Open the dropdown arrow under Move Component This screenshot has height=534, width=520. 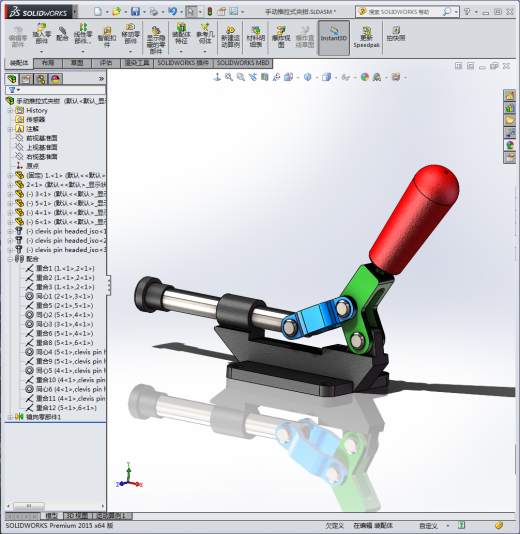tap(130, 52)
